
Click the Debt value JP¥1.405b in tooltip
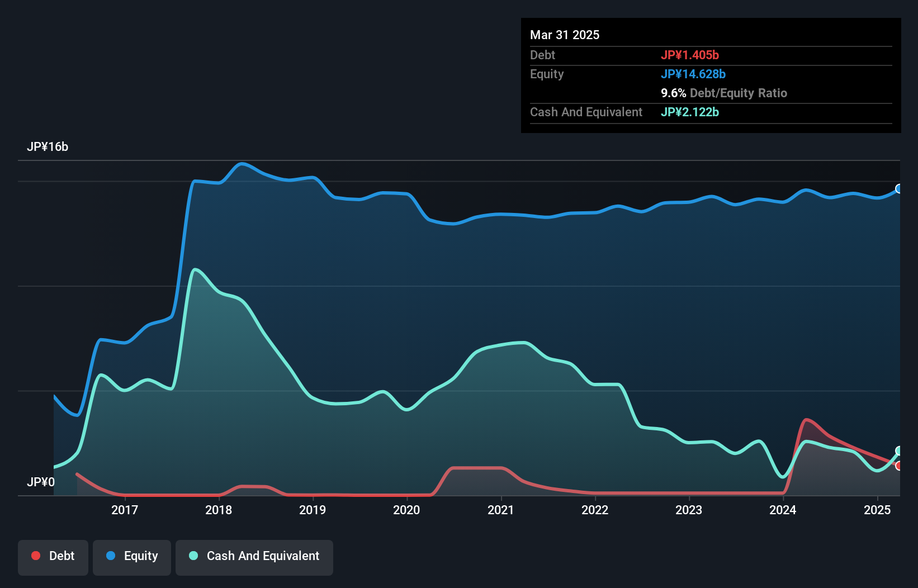pyautogui.click(x=690, y=55)
